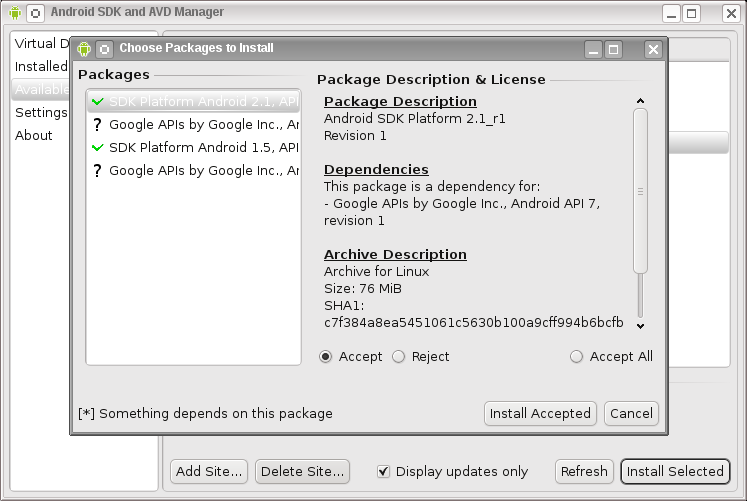
Task: Click the Package Description heading
Action: (400, 101)
